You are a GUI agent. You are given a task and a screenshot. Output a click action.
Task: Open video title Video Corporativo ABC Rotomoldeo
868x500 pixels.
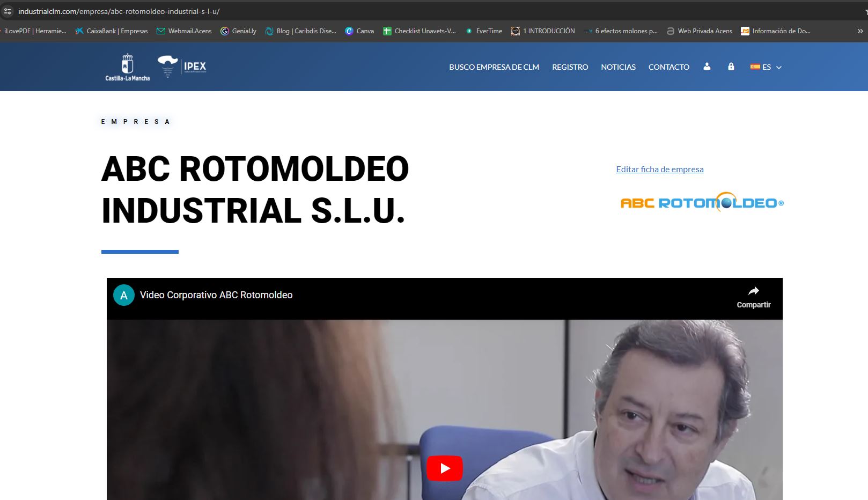point(216,295)
